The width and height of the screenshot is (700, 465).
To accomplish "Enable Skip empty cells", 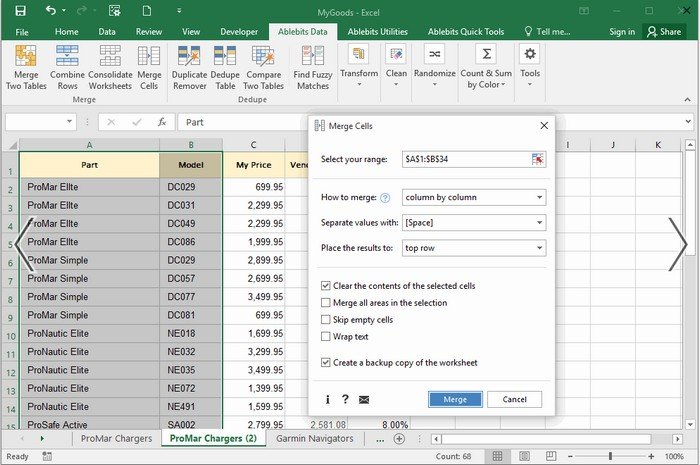I will [x=325, y=320].
